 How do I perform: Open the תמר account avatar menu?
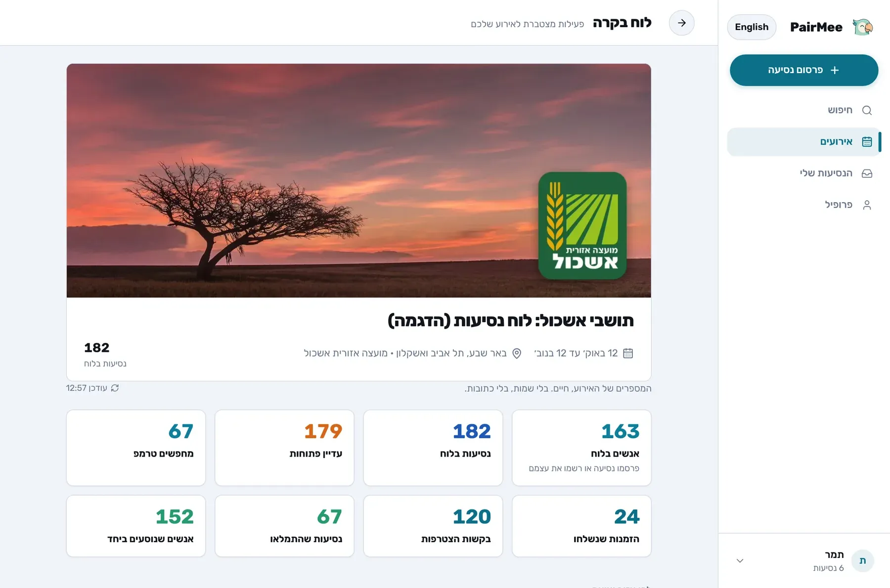(863, 561)
